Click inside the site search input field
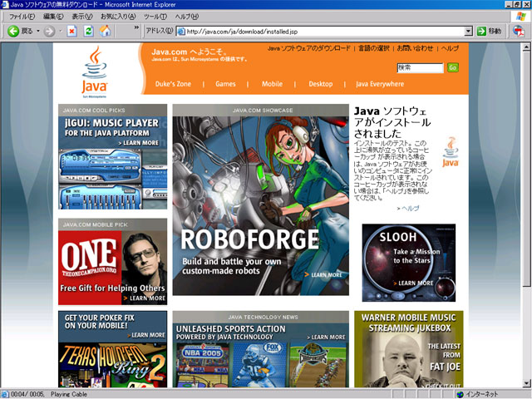Screen dimensions: 532x399 click(420, 67)
